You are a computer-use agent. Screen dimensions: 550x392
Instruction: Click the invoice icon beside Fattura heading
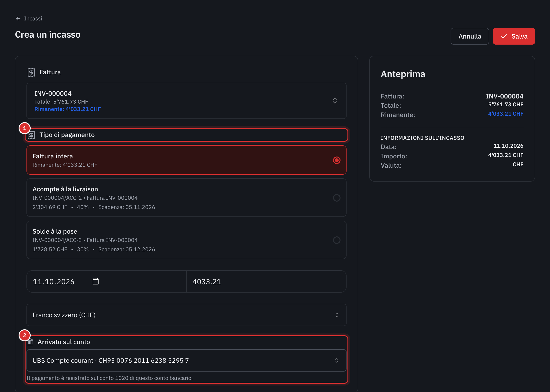(31, 72)
